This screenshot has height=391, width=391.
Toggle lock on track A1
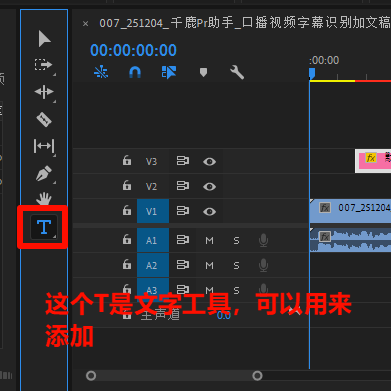[x=127, y=239]
